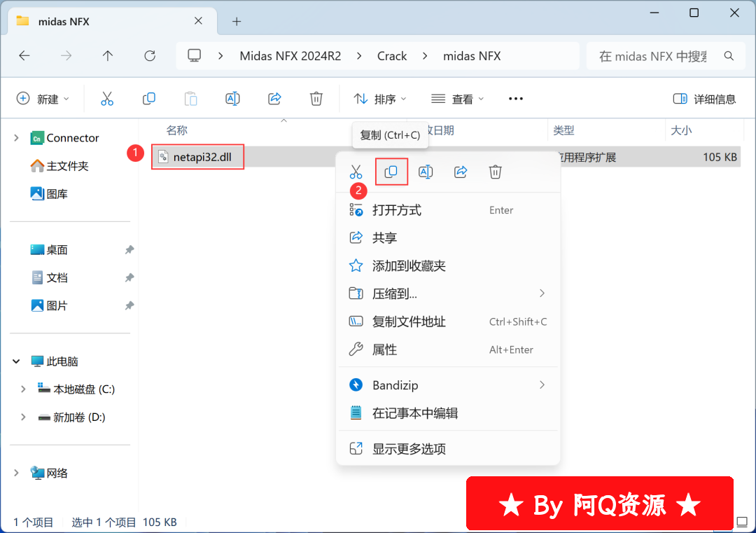
Task: Choose 属性 from the context menu
Action: pyautogui.click(x=448, y=349)
